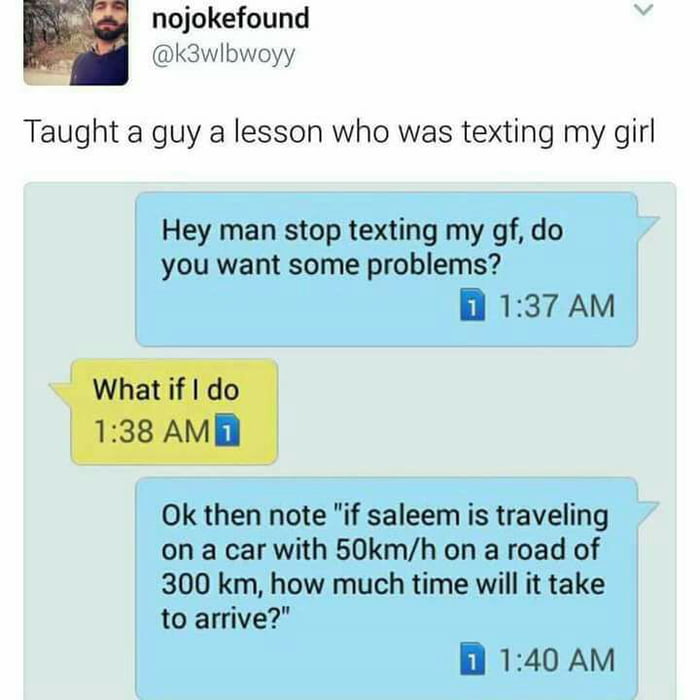Open the nojokefound display name
The height and width of the screenshot is (700, 700).
pyautogui.click(x=230, y=19)
